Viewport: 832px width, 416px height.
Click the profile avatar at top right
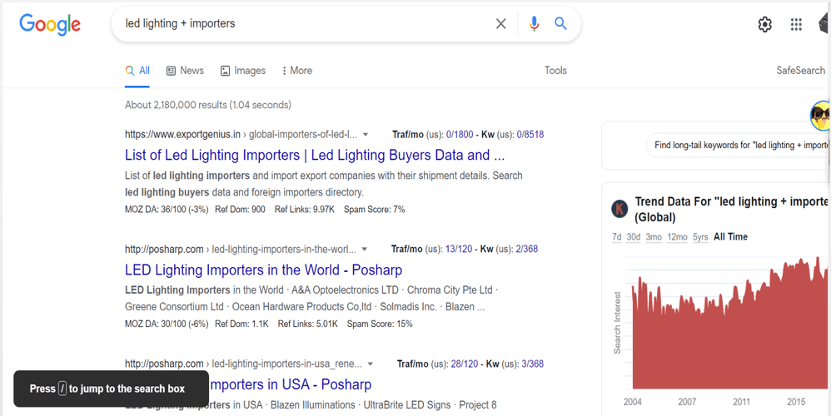coord(825,24)
